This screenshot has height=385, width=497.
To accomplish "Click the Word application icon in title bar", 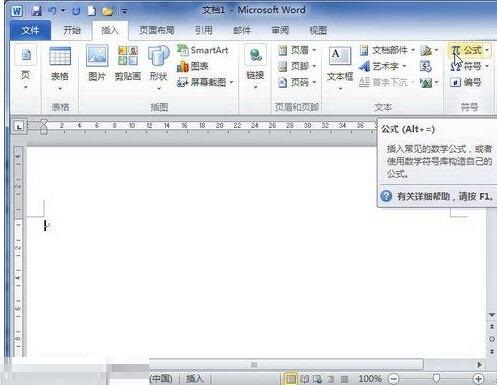I will [x=16, y=11].
